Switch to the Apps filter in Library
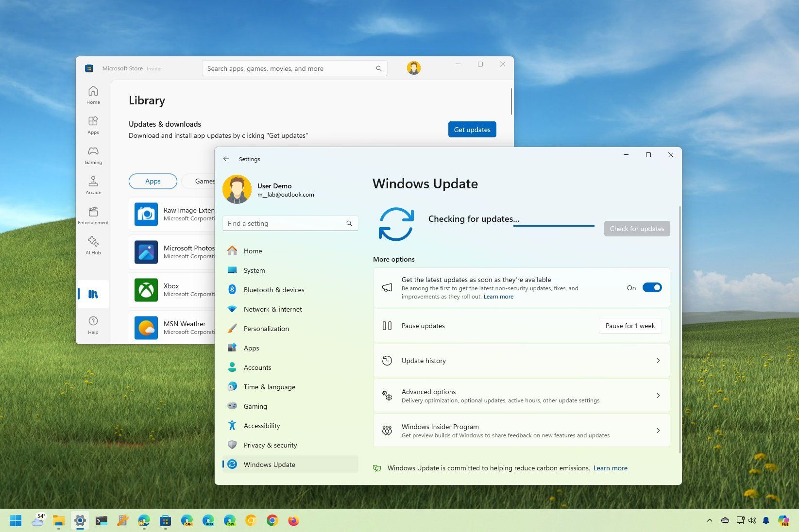This screenshot has height=532, width=799. [153, 181]
